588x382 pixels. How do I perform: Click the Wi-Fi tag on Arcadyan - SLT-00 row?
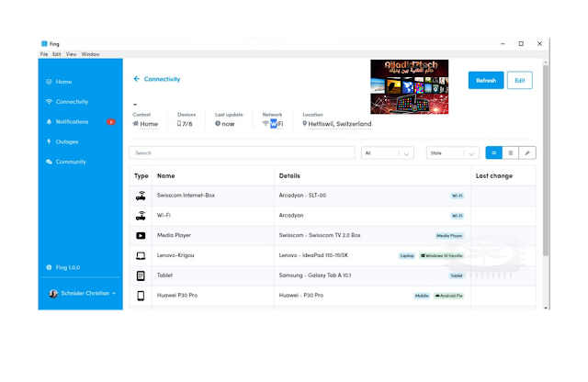[457, 196]
